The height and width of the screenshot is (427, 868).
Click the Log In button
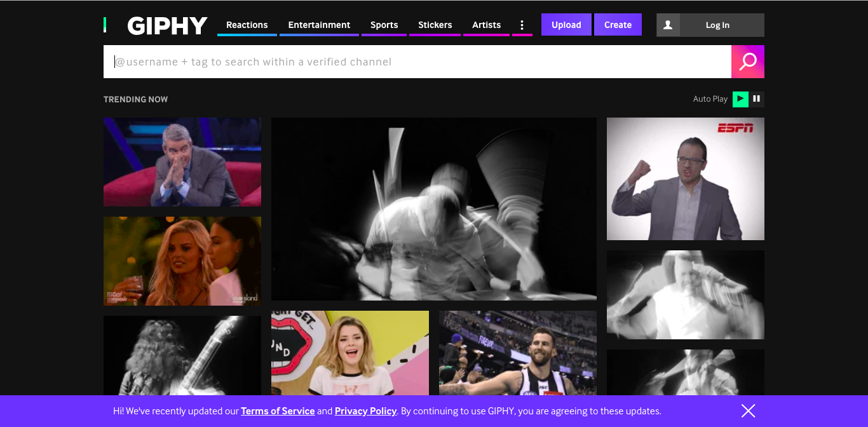coord(717,25)
